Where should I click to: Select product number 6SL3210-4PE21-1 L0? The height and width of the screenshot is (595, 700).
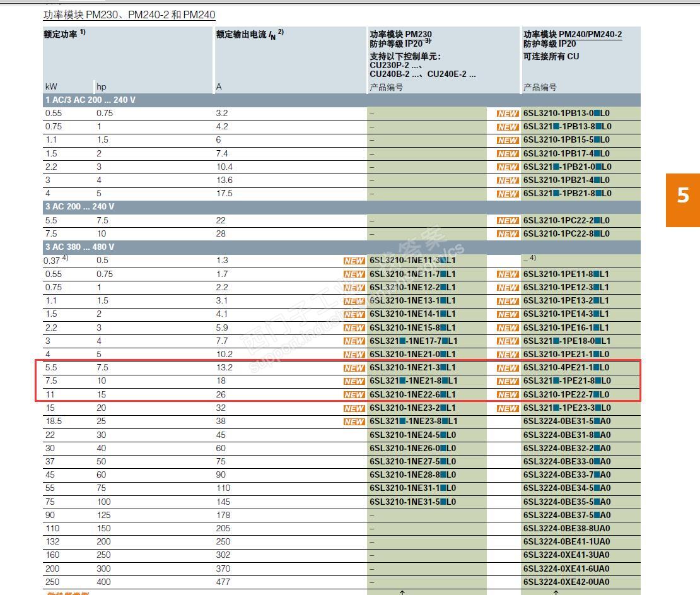pos(566,368)
